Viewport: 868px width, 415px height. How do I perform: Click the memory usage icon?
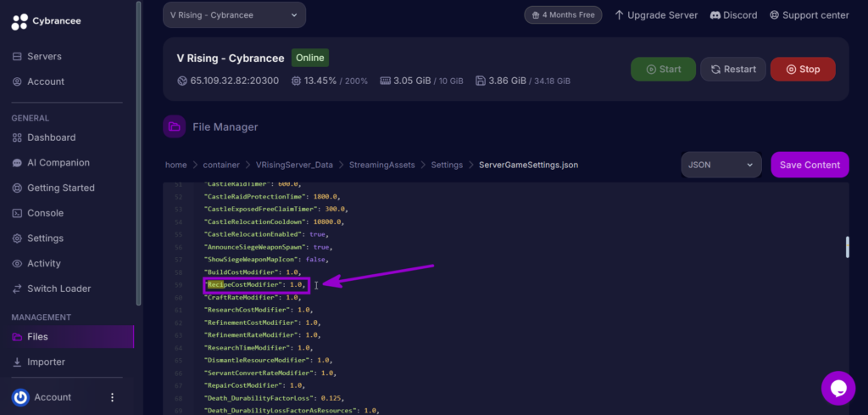tap(386, 81)
